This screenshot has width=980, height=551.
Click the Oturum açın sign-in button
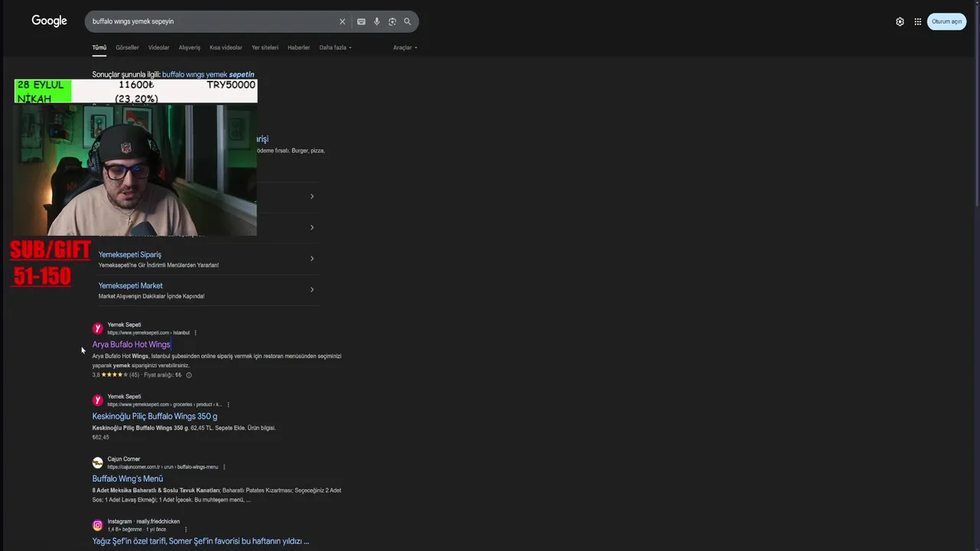(x=946, y=21)
